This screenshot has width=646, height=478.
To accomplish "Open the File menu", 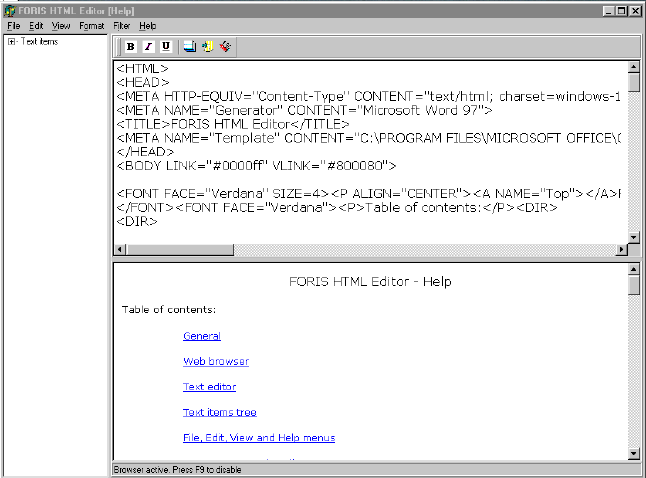I will [13, 24].
